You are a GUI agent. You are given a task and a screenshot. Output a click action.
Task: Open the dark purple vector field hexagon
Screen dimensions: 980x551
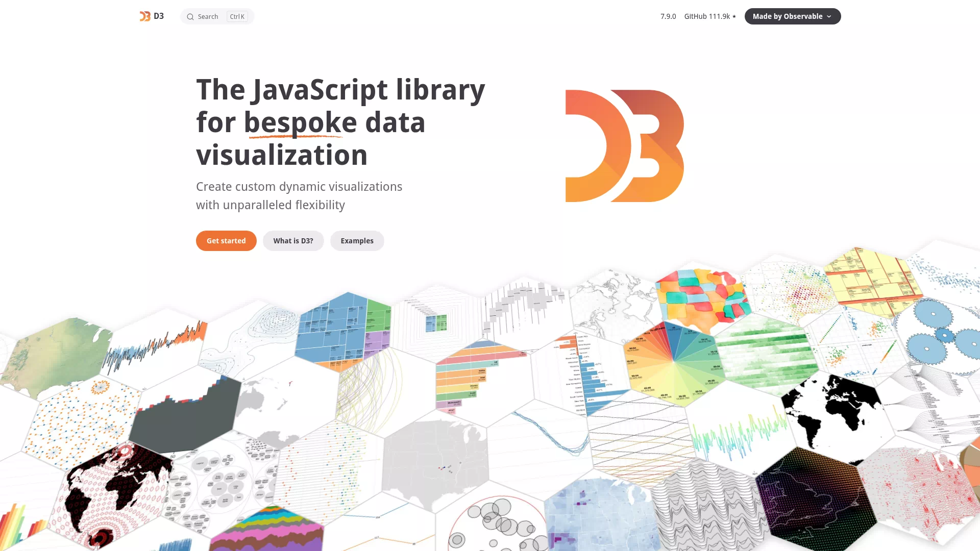[x=817, y=500]
